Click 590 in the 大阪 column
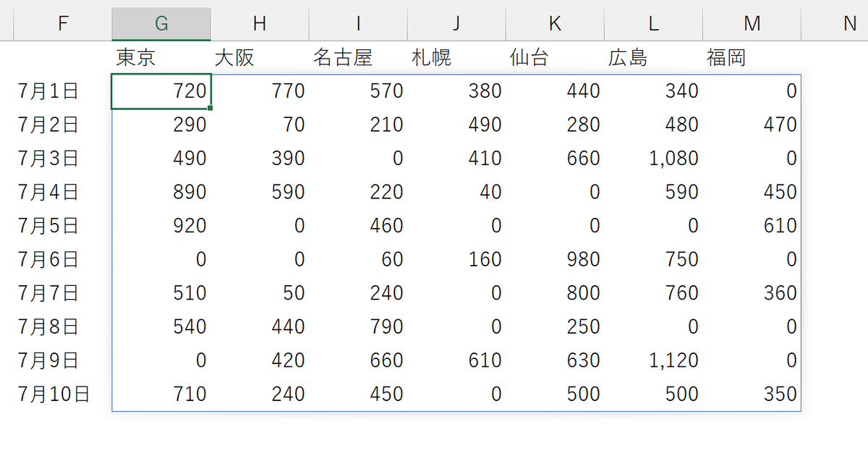Image resolution: width=868 pixels, height=472 pixels. point(260,192)
